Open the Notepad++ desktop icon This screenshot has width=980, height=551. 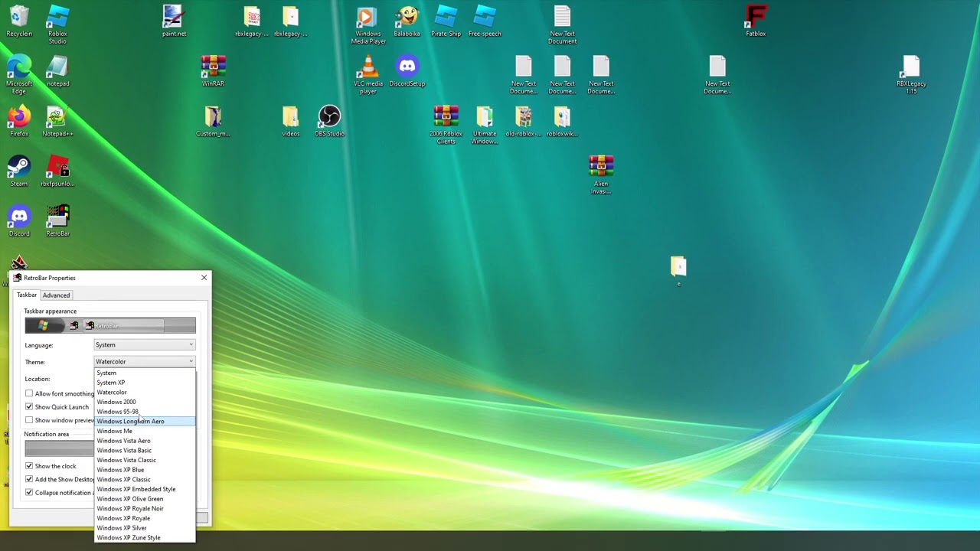pyautogui.click(x=57, y=121)
